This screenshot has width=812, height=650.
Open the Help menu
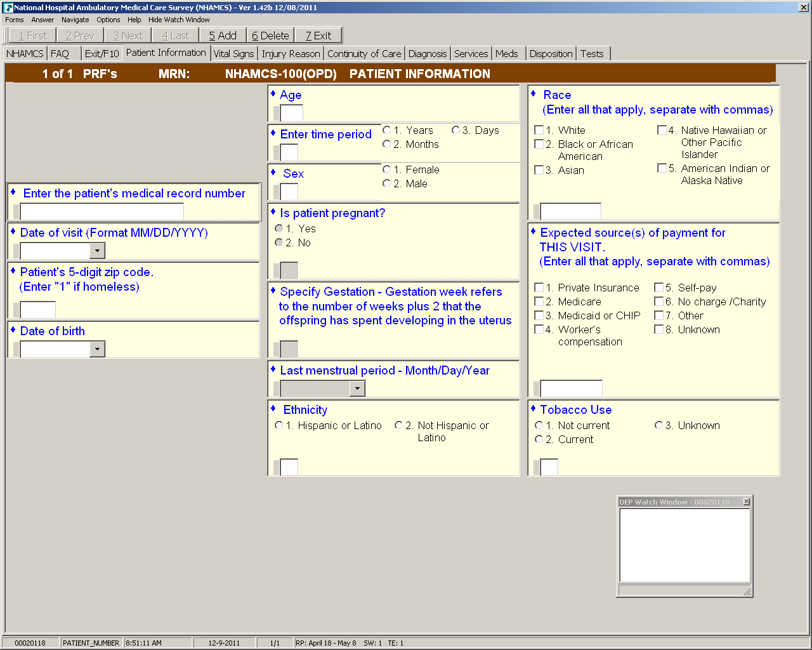[134, 20]
